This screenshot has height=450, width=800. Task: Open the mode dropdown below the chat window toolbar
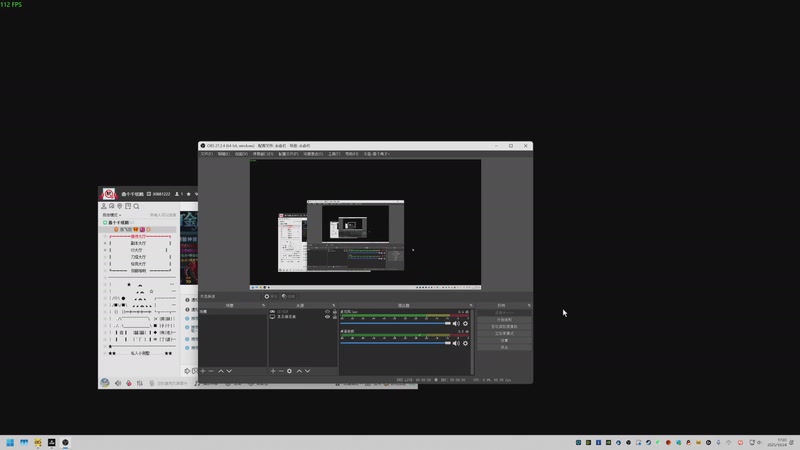click(x=112, y=215)
